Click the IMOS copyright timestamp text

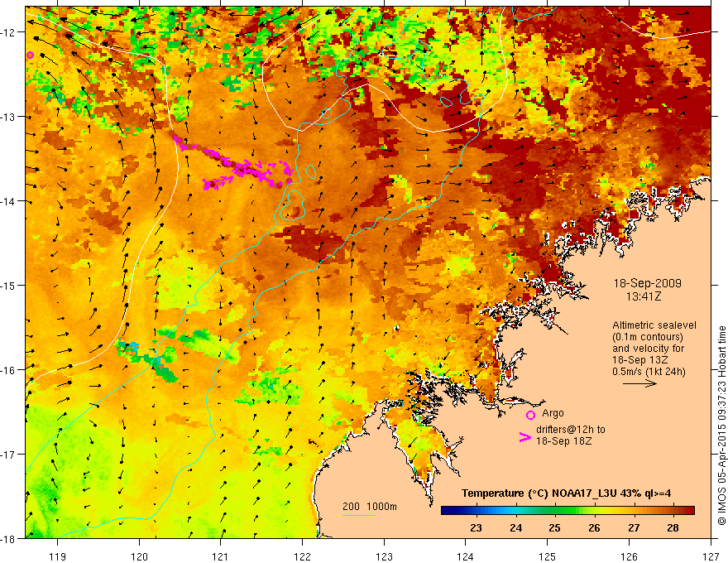click(721, 426)
